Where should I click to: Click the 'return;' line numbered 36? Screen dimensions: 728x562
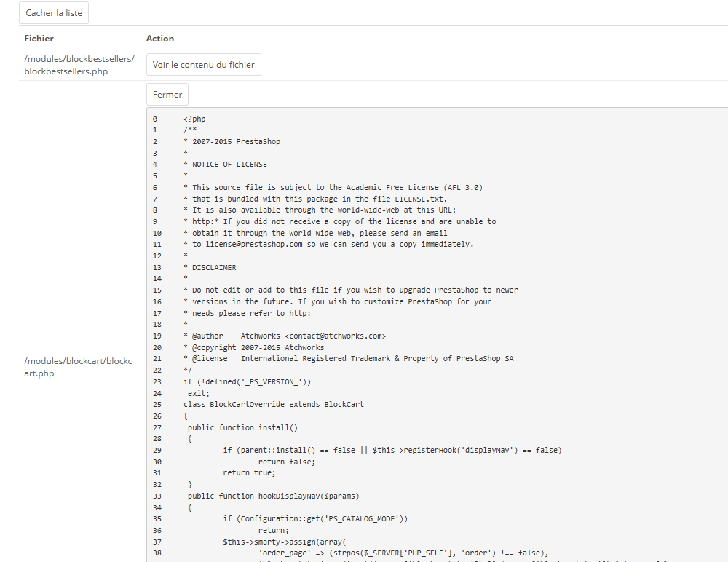click(274, 531)
